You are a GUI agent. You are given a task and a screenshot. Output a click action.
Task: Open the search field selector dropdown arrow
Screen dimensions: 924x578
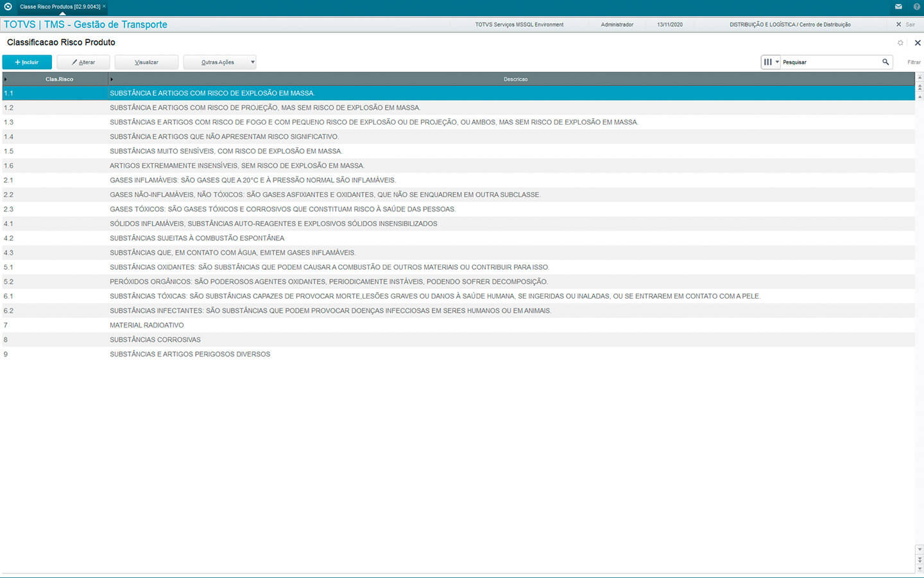tap(777, 62)
